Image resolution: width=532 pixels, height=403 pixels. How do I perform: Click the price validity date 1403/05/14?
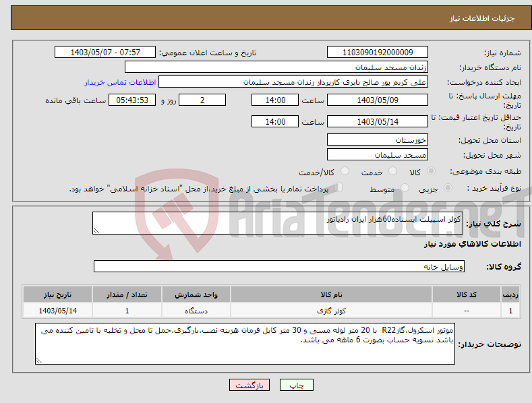[378, 121]
